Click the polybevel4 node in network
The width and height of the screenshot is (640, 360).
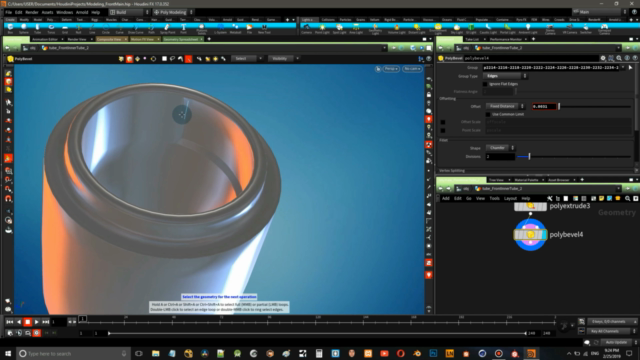pos(530,235)
